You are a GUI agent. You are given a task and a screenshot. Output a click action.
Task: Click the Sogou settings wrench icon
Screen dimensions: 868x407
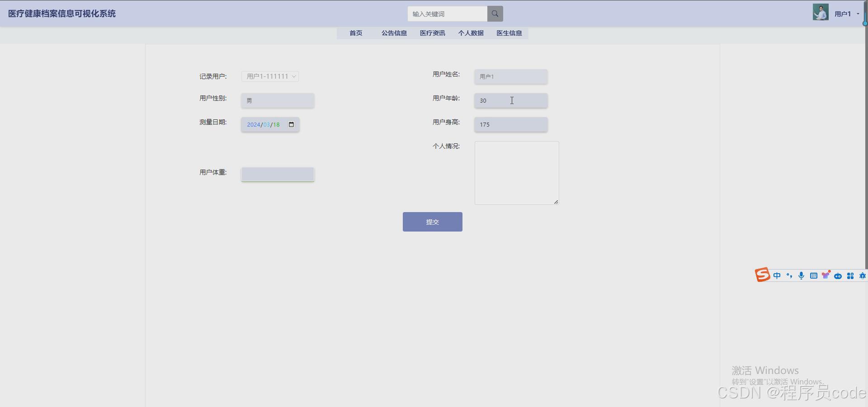tap(863, 275)
